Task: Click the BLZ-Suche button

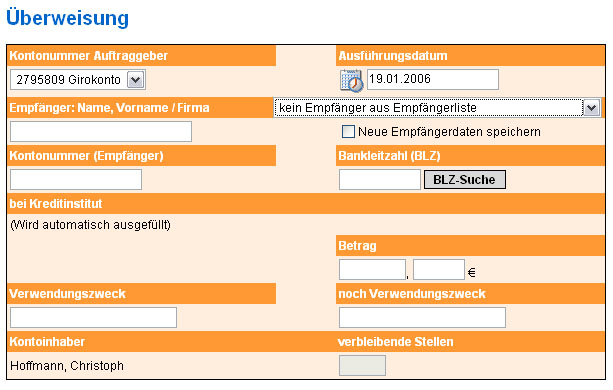Action: [464, 179]
